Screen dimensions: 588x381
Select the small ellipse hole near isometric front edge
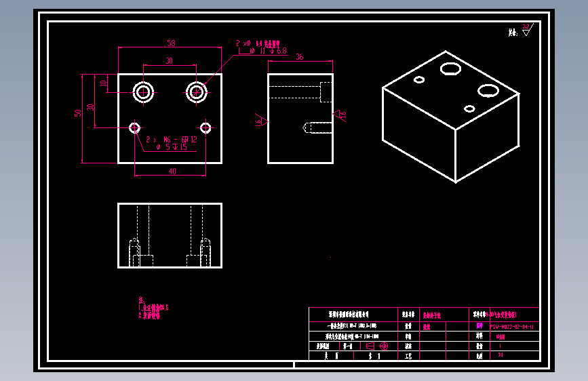coord(469,108)
